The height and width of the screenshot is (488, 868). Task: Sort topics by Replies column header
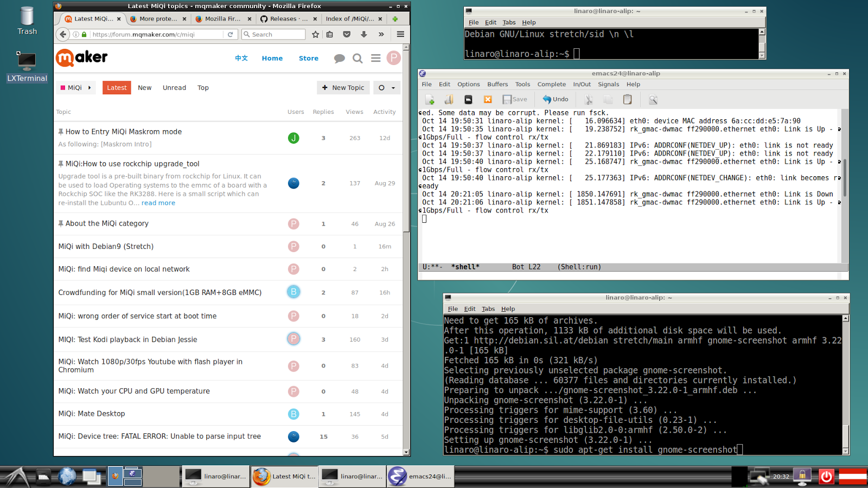323,112
